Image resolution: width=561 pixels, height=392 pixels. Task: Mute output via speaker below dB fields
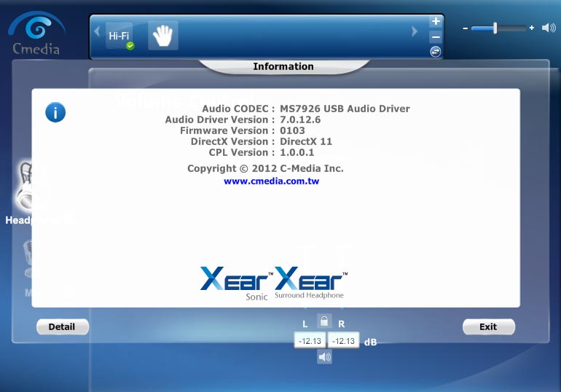pos(324,356)
